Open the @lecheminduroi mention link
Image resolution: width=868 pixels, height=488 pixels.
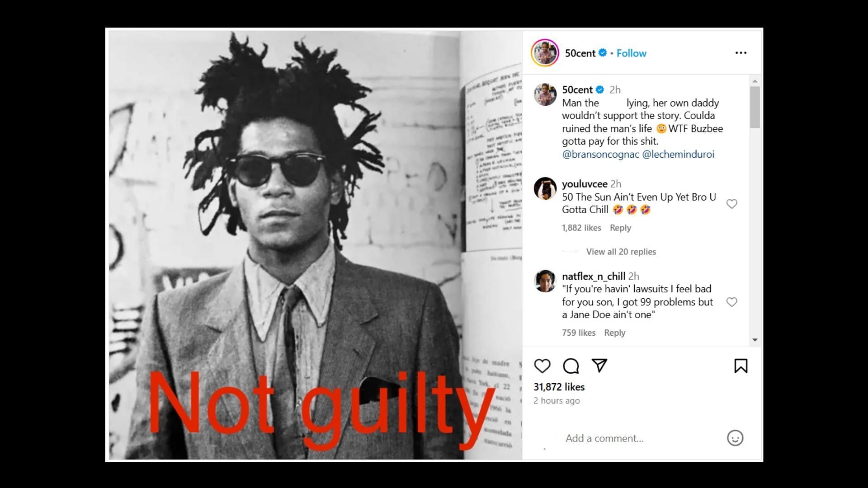click(678, 154)
